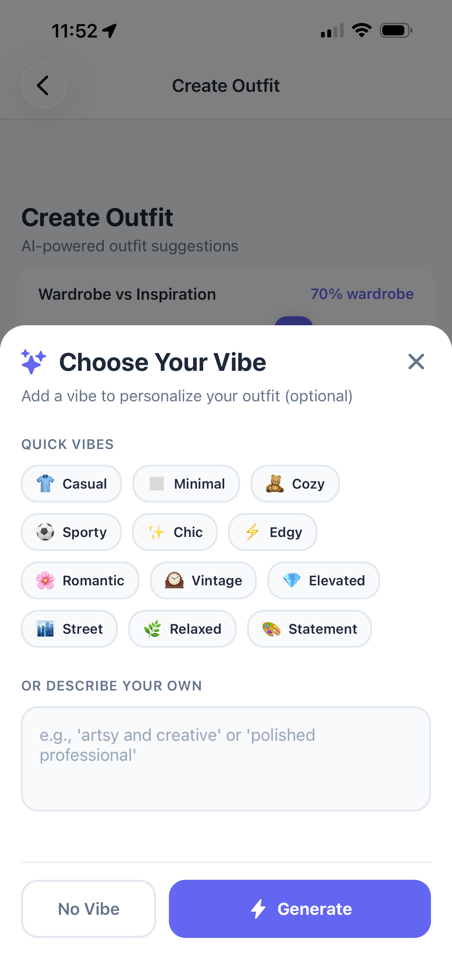Toggle the Relaxed vibe chip
The height and width of the screenshot is (980, 452).
(x=182, y=629)
